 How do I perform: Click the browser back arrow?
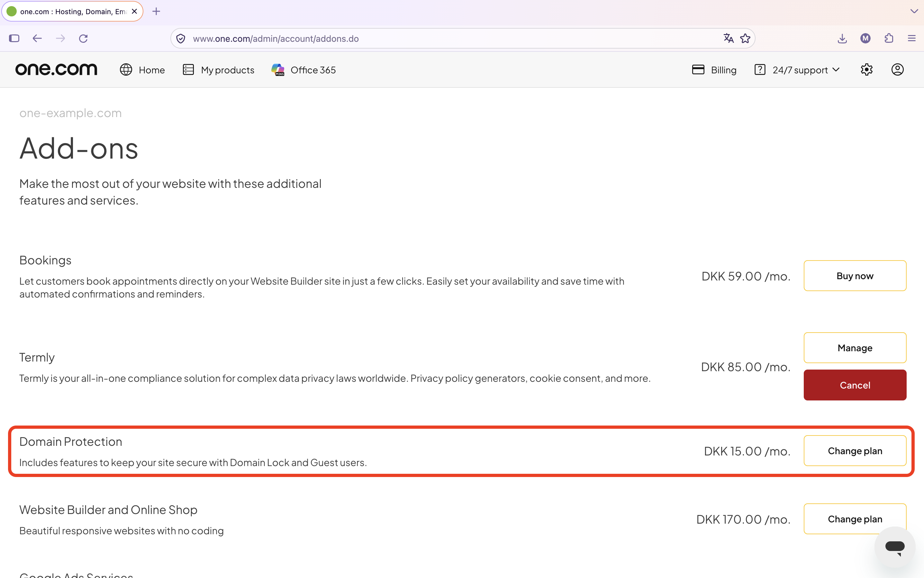(x=37, y=38)
